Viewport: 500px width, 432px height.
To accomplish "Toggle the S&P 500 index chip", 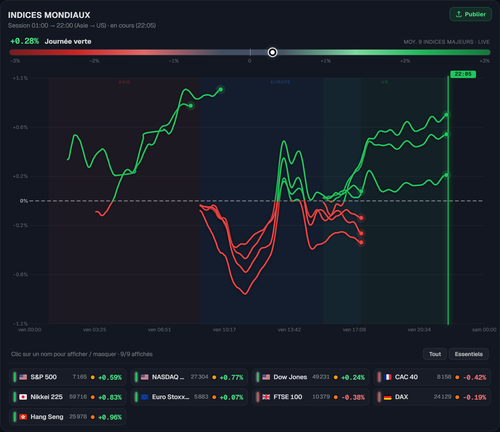I will tap(68, 377).
